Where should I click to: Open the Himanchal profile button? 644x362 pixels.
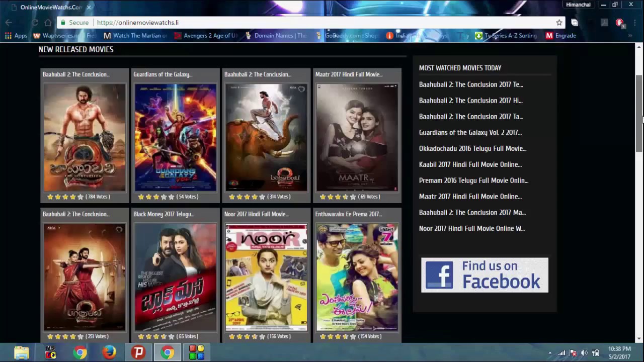click(578, 5)
